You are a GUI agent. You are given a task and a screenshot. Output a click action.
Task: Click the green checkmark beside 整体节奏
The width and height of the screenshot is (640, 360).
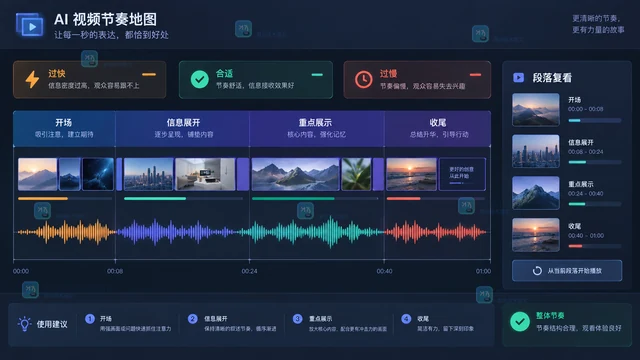coord(520,322)
